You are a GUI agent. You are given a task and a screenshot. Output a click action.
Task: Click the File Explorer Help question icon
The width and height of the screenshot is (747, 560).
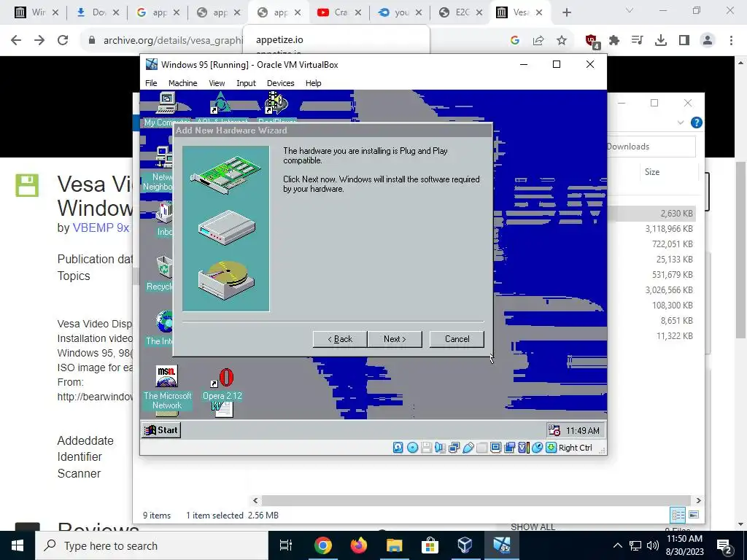[x=696, y=122]
